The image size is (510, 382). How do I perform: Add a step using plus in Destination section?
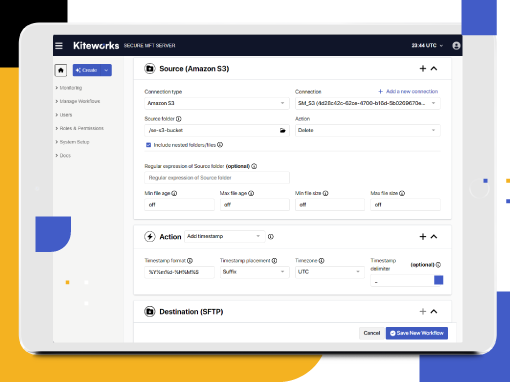click(x=423, y=311)
